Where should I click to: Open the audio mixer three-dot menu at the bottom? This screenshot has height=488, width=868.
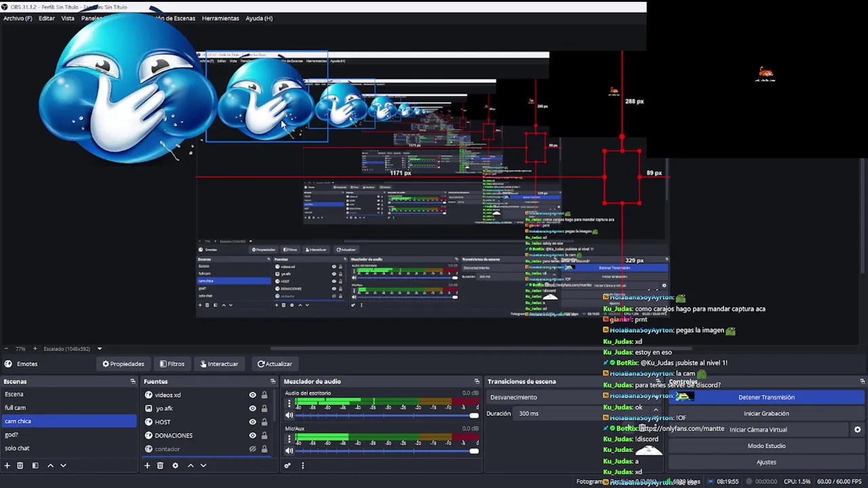click(302, 466)
